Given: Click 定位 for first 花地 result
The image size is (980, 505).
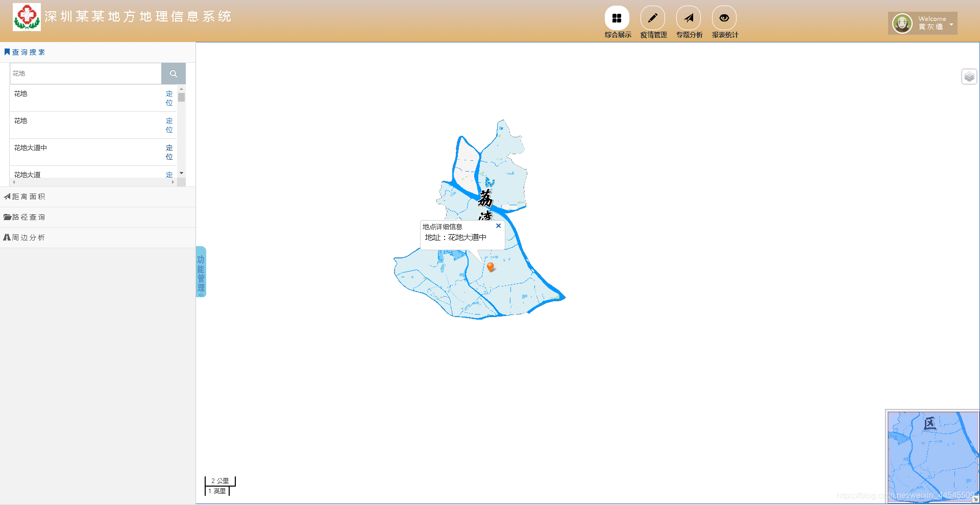Looking at the screenshot, I should coord(169,98).
